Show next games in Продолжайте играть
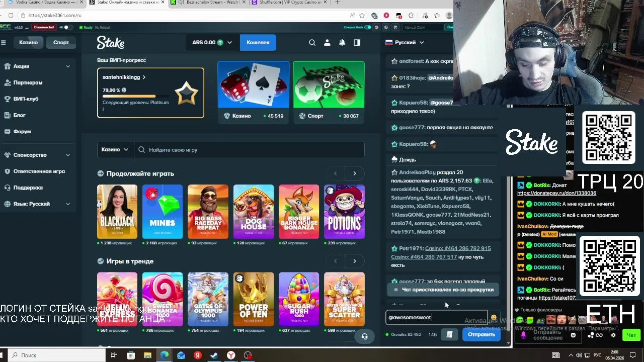Viewport: 644px width, 362px height. click(x=354, y=173)
